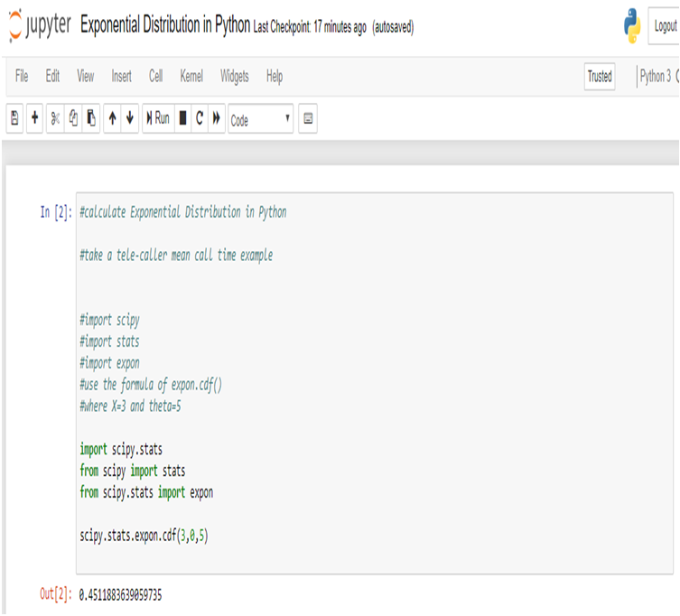Click the Python logo icon
This screenshot has width=680, height=616.
632,25
